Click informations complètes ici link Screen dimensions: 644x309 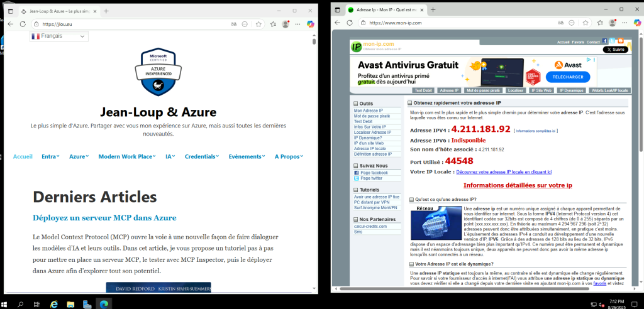[536, 131]
